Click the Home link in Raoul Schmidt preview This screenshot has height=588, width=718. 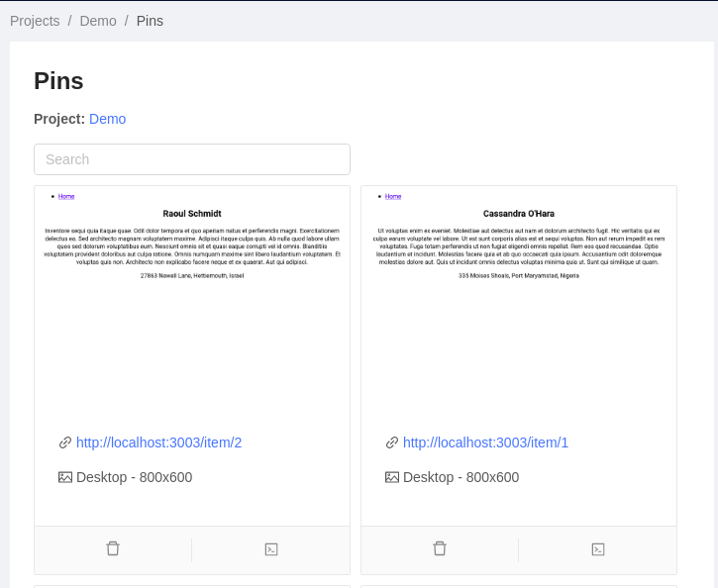(66, 196)
